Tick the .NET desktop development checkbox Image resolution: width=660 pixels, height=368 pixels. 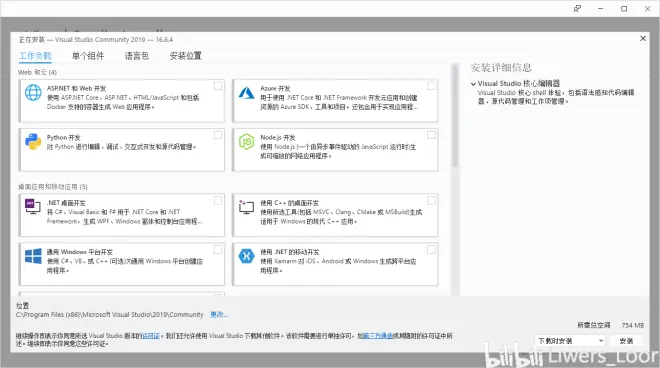[218, 200]
